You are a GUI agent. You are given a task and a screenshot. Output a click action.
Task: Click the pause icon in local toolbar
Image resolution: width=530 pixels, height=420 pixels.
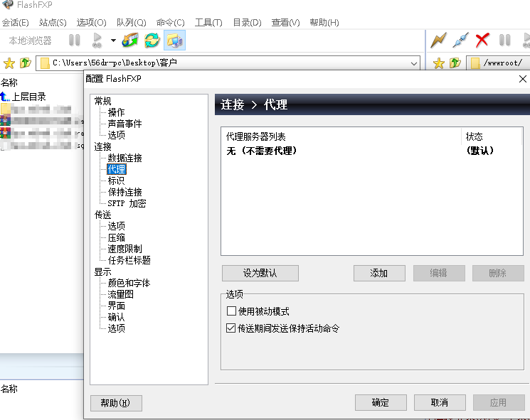(75, 41)
